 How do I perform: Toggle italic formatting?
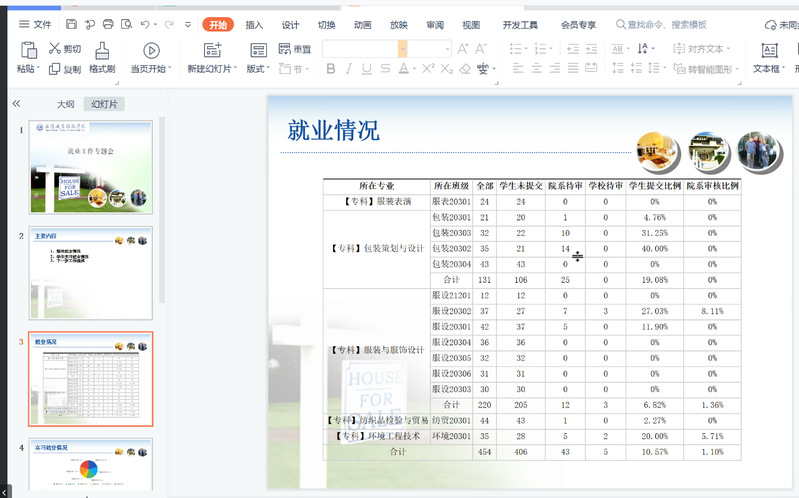click(350, 69)
